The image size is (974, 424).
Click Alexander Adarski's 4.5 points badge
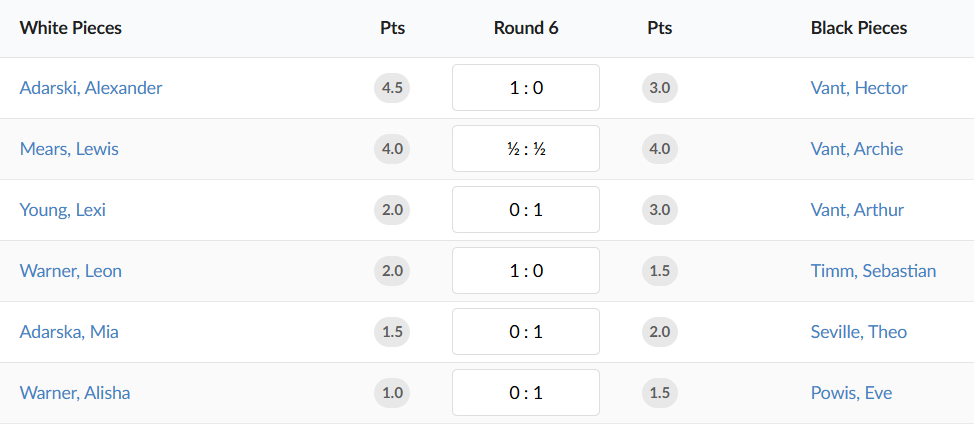click(392, 88)
